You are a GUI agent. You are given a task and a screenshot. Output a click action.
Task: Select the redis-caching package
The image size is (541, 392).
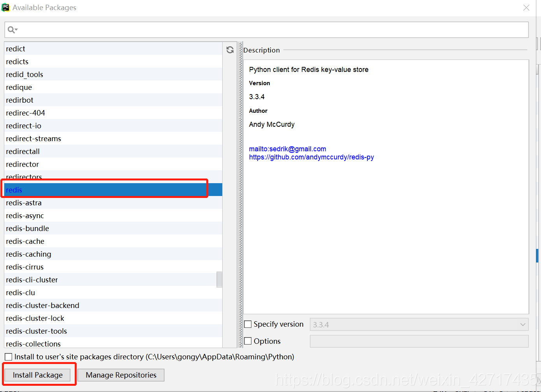coord(113,254)
